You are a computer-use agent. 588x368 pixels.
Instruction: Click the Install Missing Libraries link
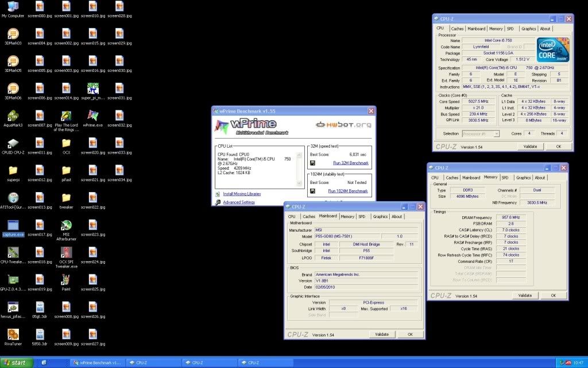coord(242,194)
